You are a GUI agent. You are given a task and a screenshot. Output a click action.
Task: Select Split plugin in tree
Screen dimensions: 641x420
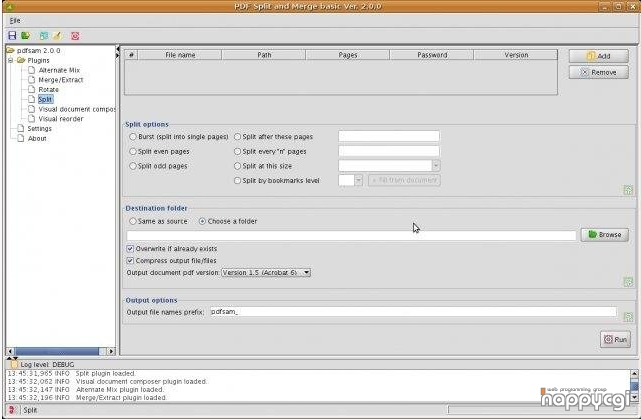pos(45,99)
